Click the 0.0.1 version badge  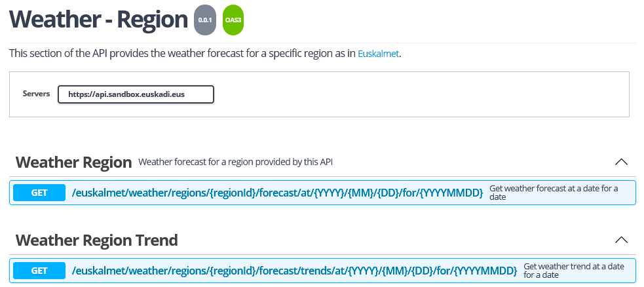204,20
